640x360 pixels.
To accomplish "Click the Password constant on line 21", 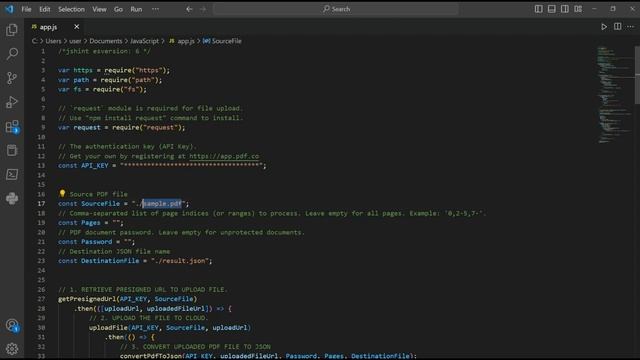I will coord(96,242).
